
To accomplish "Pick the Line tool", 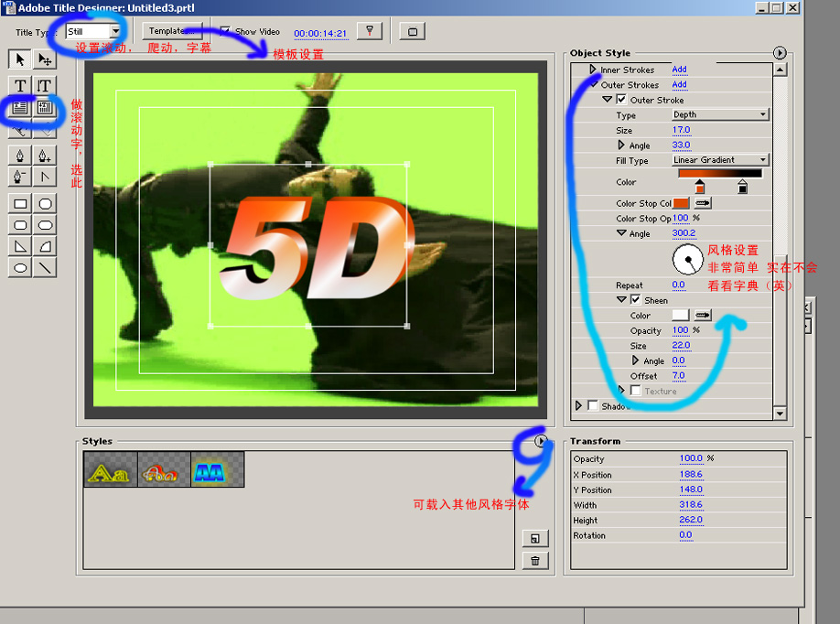I will pos(45,268).
